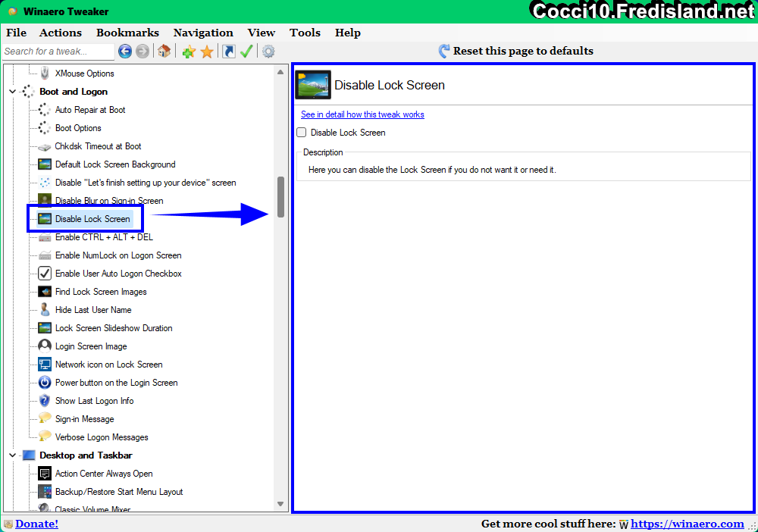758x532 pixels.
Task: Open the Tools menu
Action: point(305,33)
